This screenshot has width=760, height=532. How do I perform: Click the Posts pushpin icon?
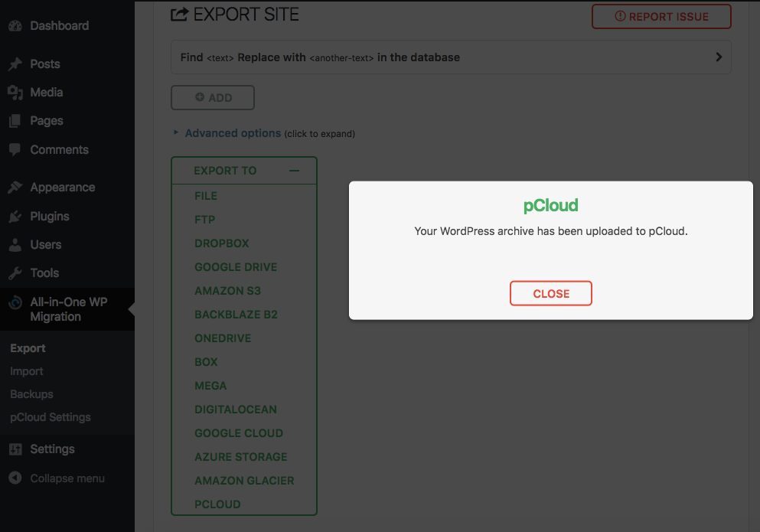click(x=15, y=64)
